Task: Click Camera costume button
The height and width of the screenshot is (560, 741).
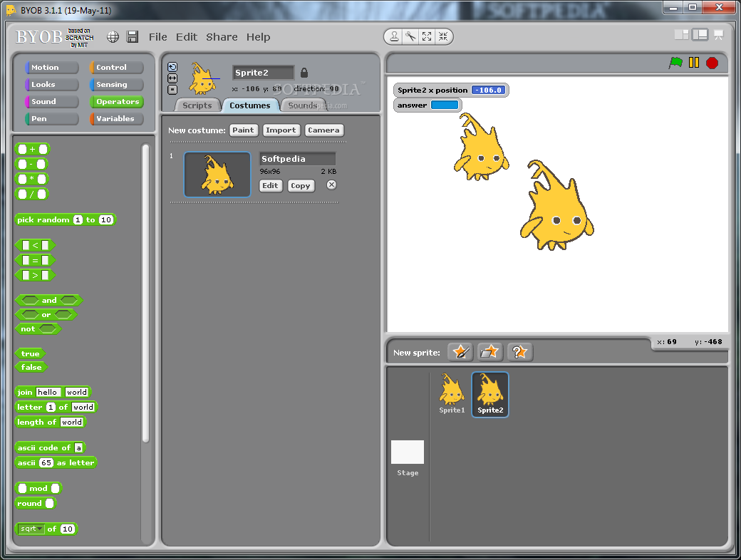Action: (x=323, y=130)
